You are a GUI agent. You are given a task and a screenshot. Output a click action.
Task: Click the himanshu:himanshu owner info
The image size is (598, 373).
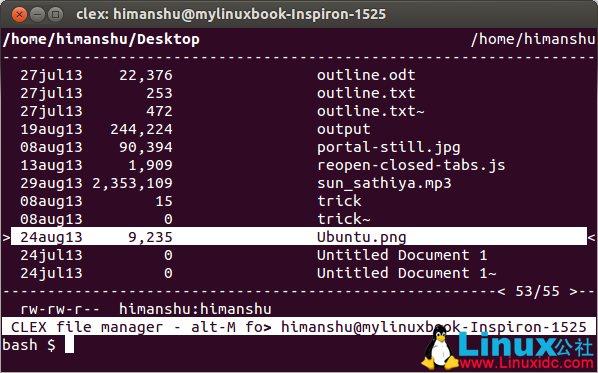point(195,309)
